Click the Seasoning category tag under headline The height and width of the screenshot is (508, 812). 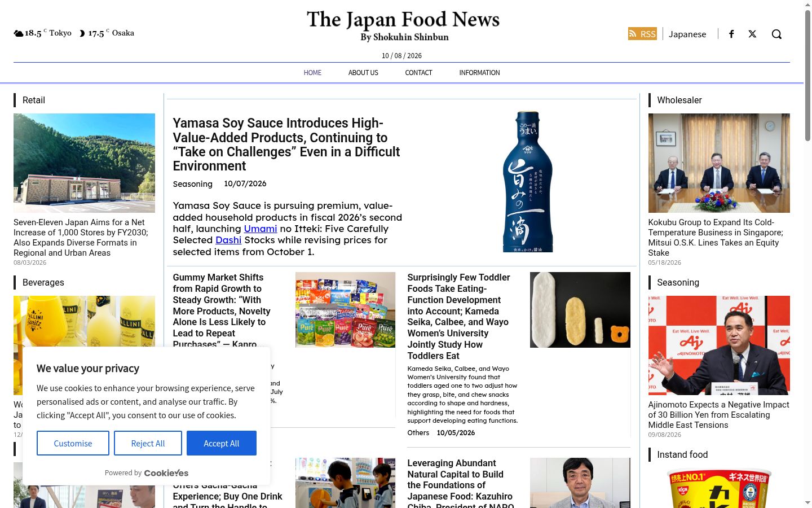[193, 184]
